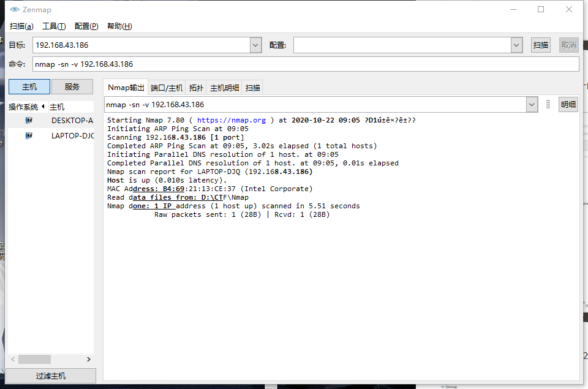Click the OS icon beside DESKTOP-A host
The width and height of the screenshot is (588, 389).
(x=29, y=121)
